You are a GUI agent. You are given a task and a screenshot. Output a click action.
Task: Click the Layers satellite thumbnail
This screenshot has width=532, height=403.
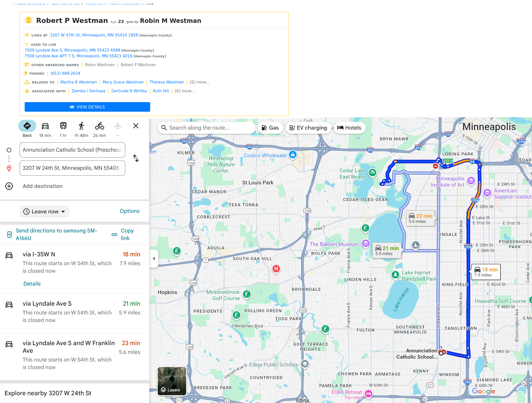172,381
